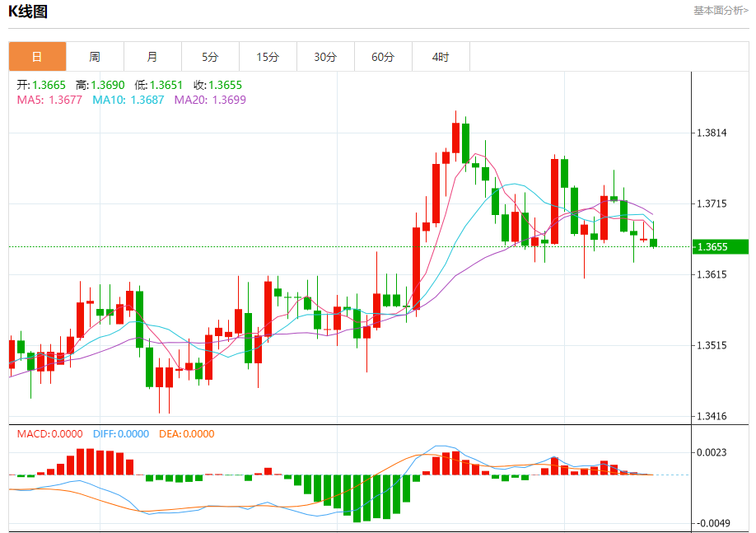The width and height of the screenshot is (756, 533).
Task: Switch to the 月 monthly tab
Action: [152, 57]
